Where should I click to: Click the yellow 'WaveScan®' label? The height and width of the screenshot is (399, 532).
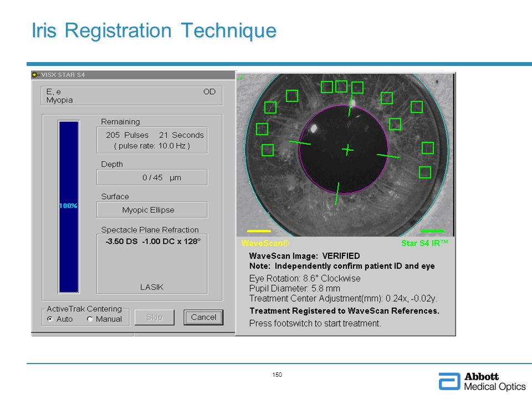tap(265, 243)
